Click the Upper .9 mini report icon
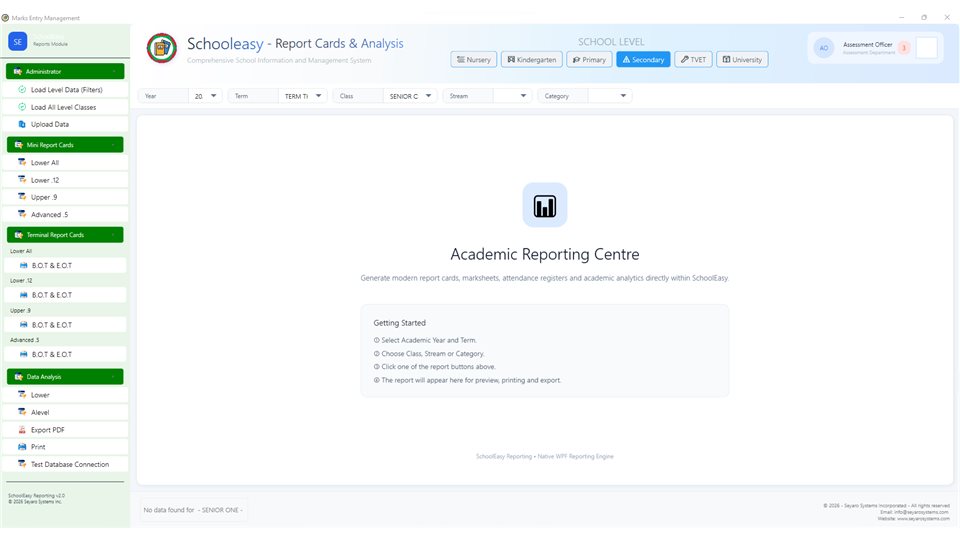The width and height of the screenshot is (960, 540). click(x=22, y=197)
